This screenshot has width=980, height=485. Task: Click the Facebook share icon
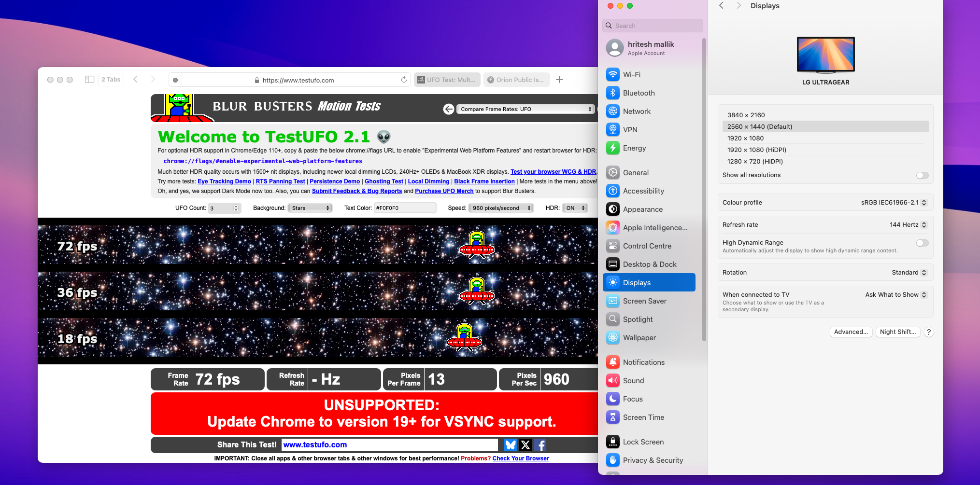point(540,445)
